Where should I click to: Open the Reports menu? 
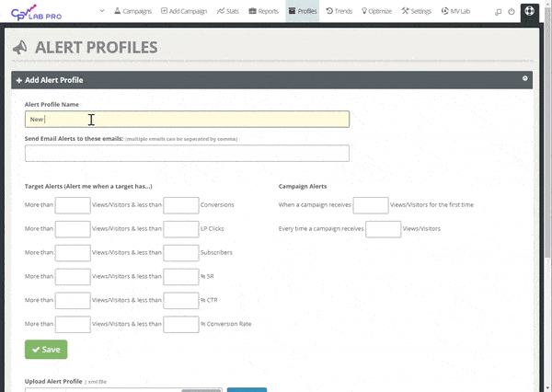click(265, 12)
